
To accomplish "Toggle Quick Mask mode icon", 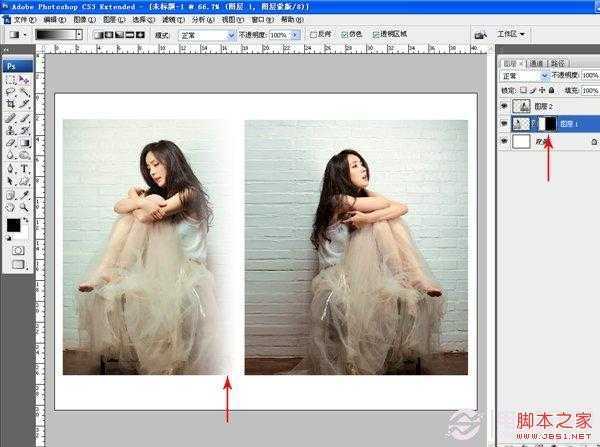I will (18, 248).
